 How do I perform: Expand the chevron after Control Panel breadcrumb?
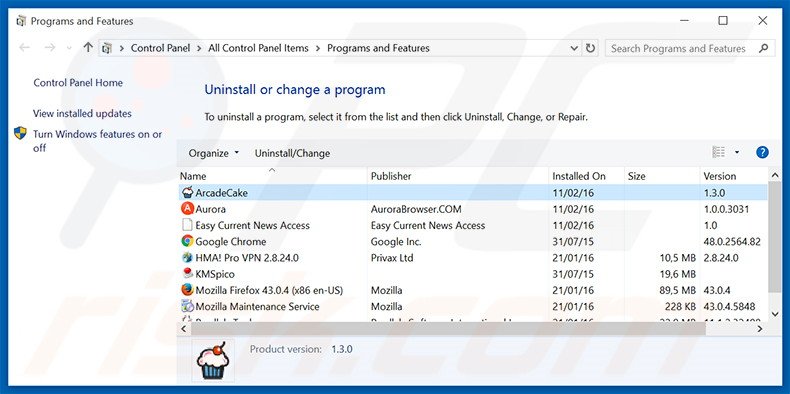(199, 48)
